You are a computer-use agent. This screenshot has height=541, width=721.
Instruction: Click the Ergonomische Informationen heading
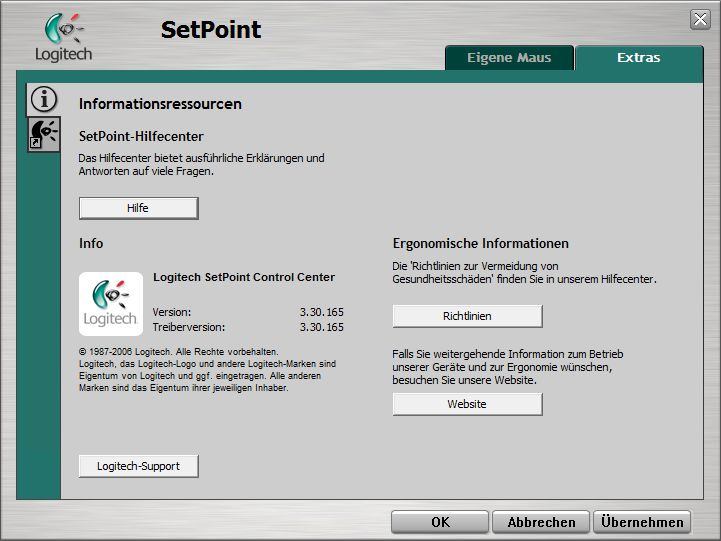tap(481, 243)
